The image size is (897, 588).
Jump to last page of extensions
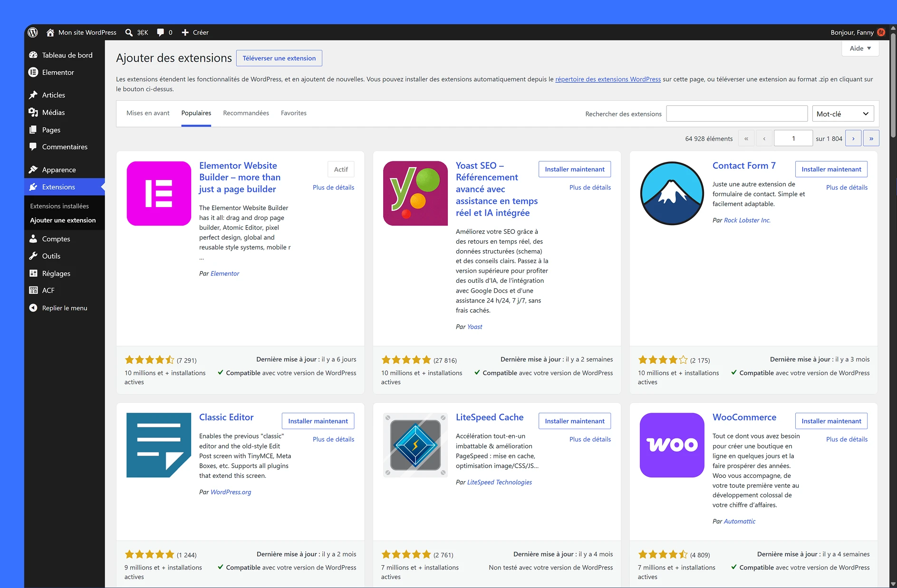(x=871, y=138)
